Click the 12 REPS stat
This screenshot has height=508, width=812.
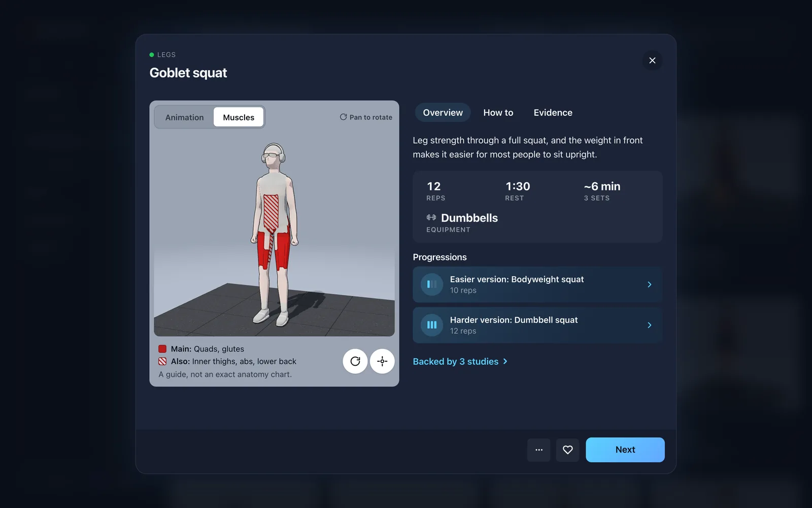(x=436, y=191)
